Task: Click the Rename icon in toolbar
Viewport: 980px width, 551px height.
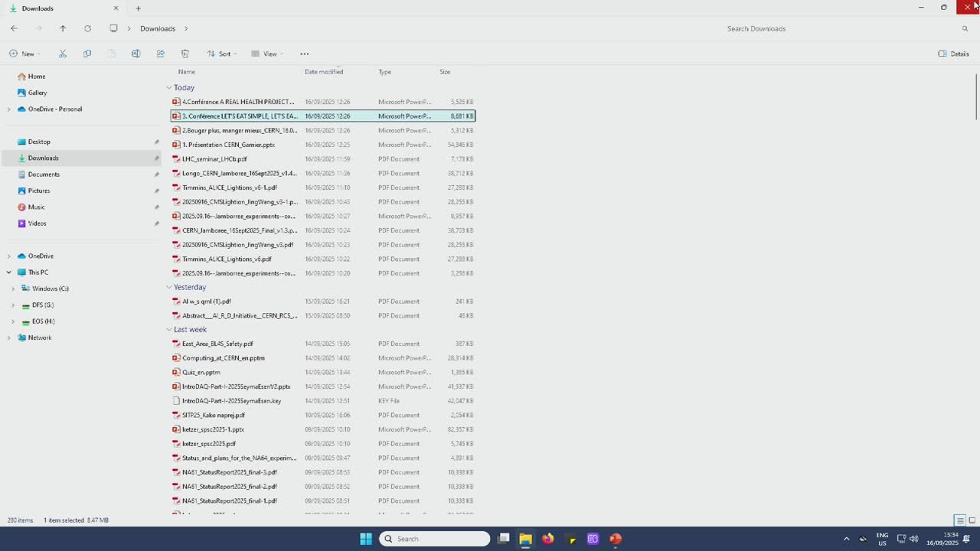Action: pyautogui.click(x=136, y=54)
